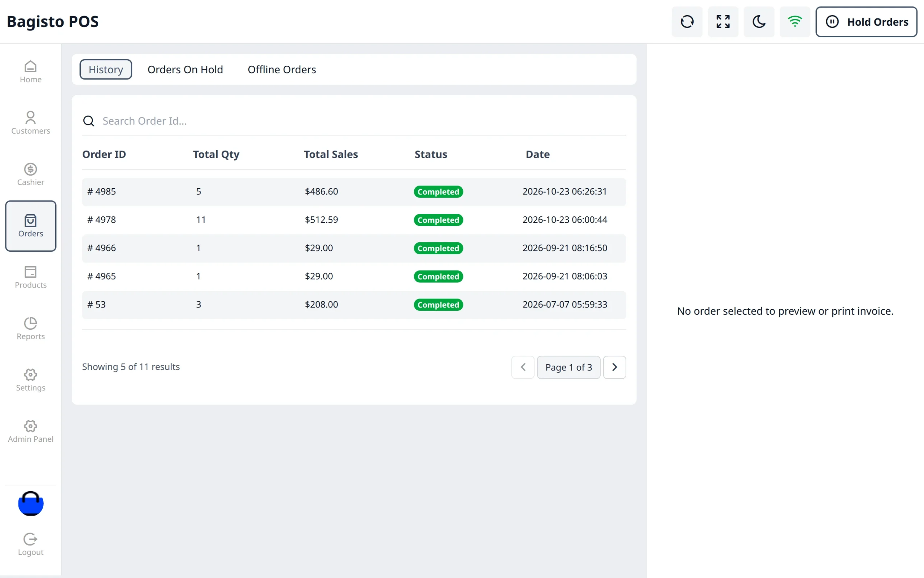Image resolution: width=924 pixels, height=578 pixels.
Task: Click the Date column header
Action: coord(537,155)
